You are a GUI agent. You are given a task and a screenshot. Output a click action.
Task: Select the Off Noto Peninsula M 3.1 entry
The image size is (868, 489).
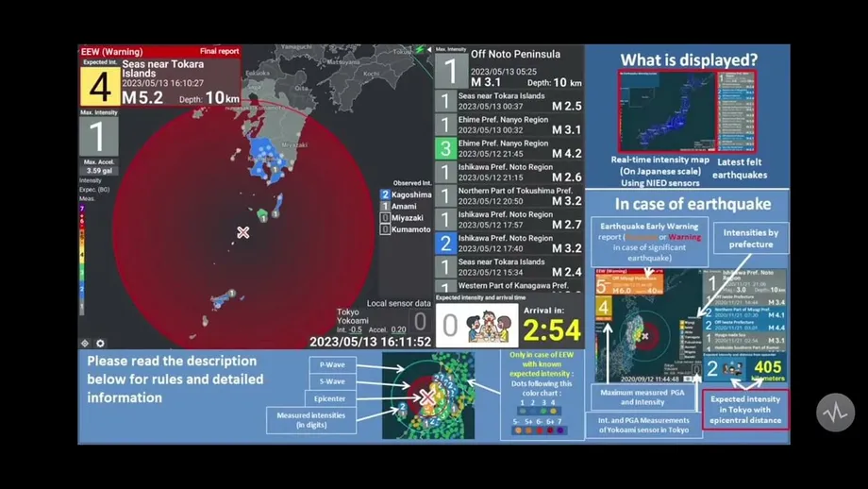pos(509,69)
